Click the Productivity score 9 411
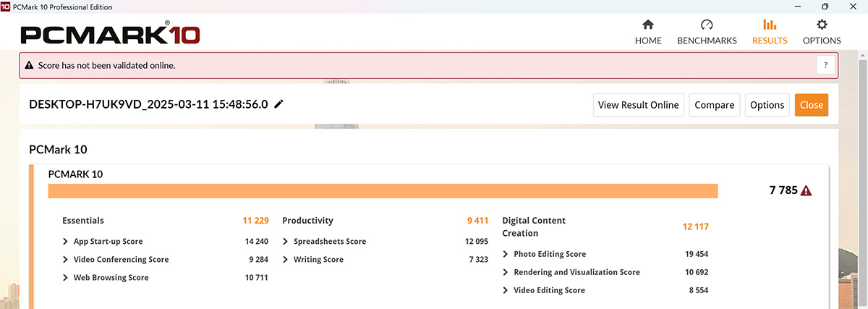 (x=478, y=221)
